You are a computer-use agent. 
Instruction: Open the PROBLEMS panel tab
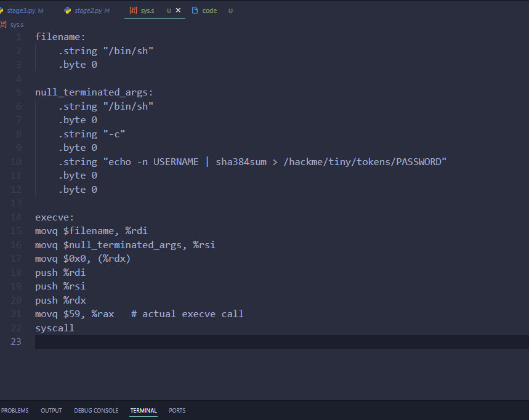click(15, 410)
